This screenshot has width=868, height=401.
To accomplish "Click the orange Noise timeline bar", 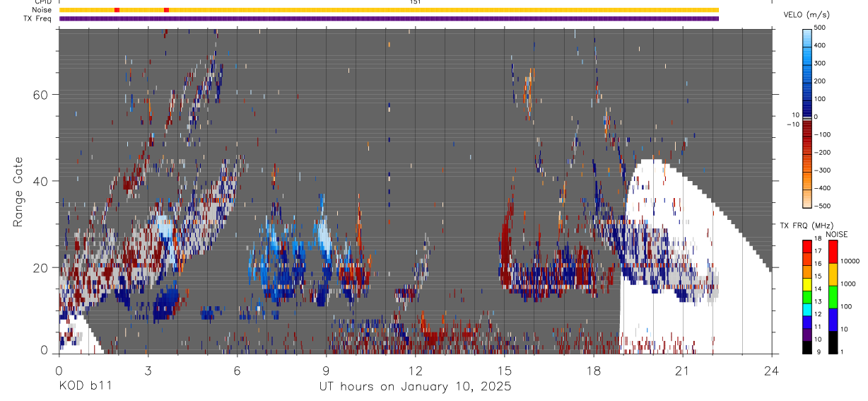I will point(389,10).
